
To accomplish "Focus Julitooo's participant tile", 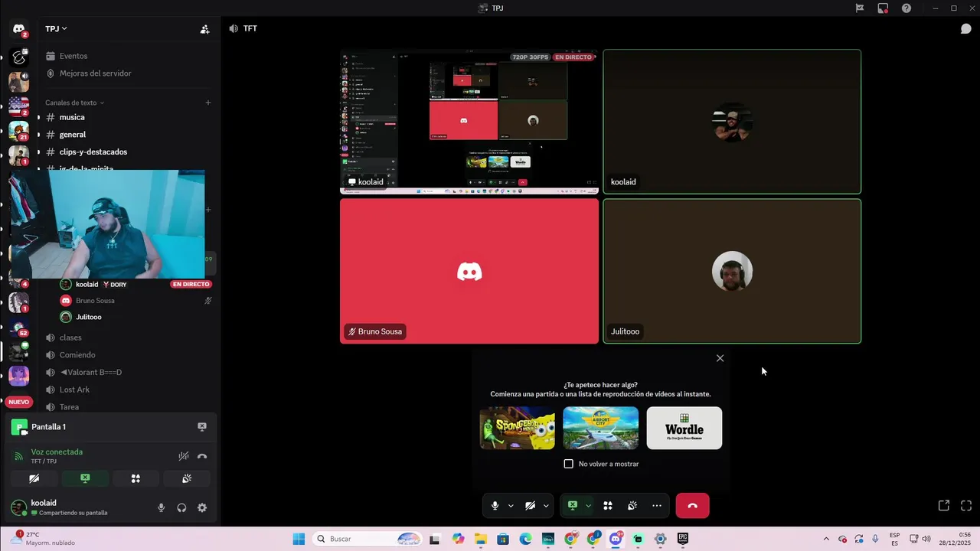I will 732,271.
